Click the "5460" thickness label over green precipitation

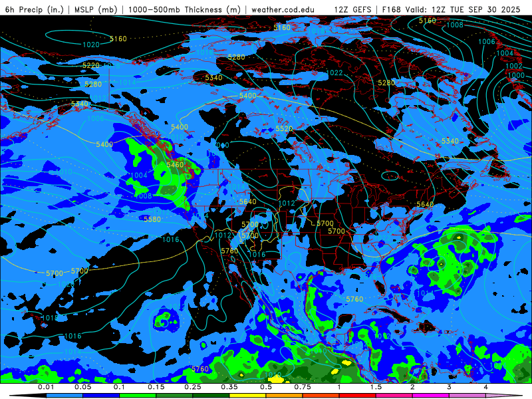(x=175, y=165)
